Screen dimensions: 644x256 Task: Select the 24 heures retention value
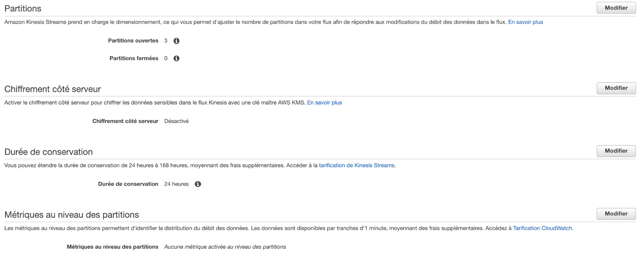pyautogui.click(x=176, y=184)
